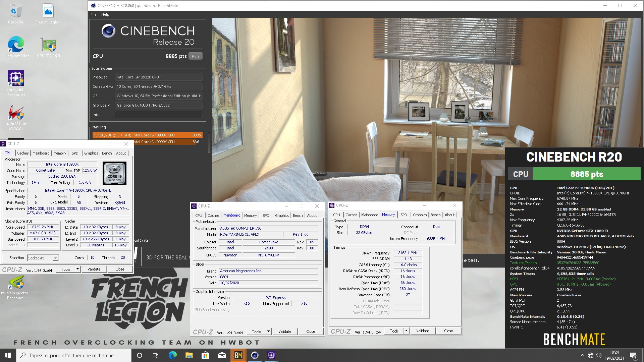
Task: Switch to Memory tab in left CPU-Z window
Action: coord(60,153)
